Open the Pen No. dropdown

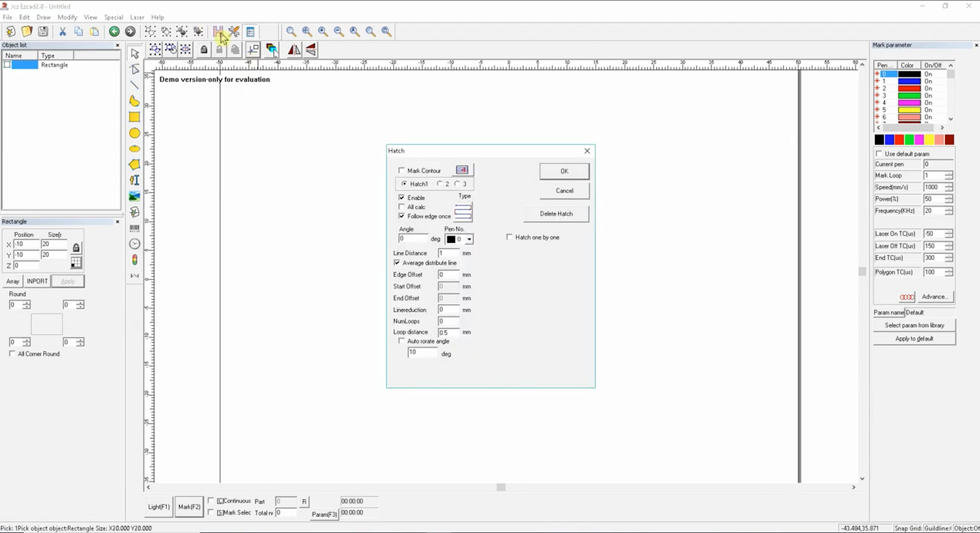pyautogui.click(x=468, y=239)
